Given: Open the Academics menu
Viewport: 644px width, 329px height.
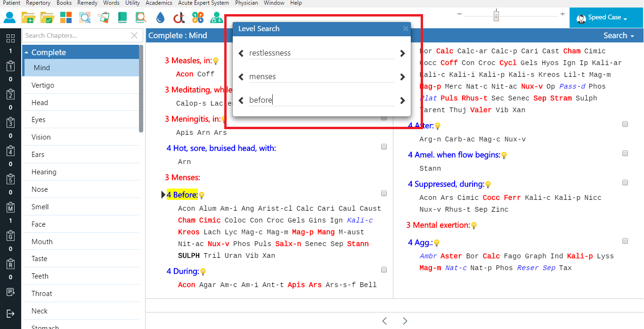Looking at the screenshot, I should coord(159,3).
